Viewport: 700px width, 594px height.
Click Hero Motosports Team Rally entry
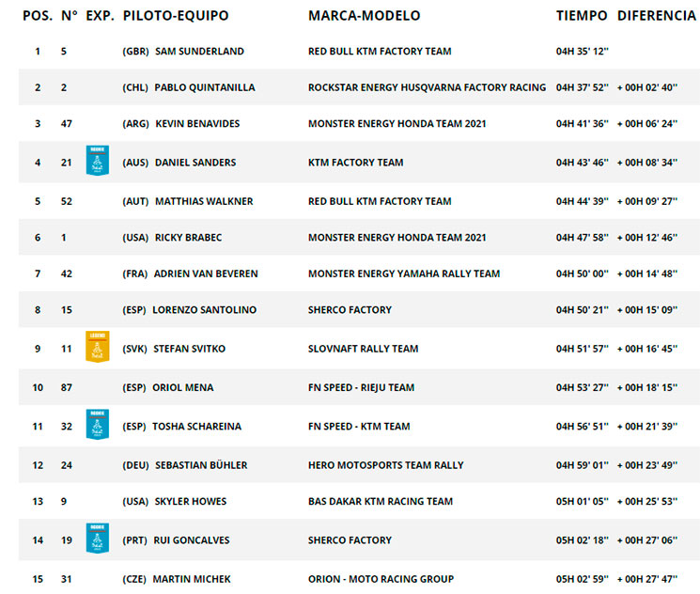click(x=386, y=465)
